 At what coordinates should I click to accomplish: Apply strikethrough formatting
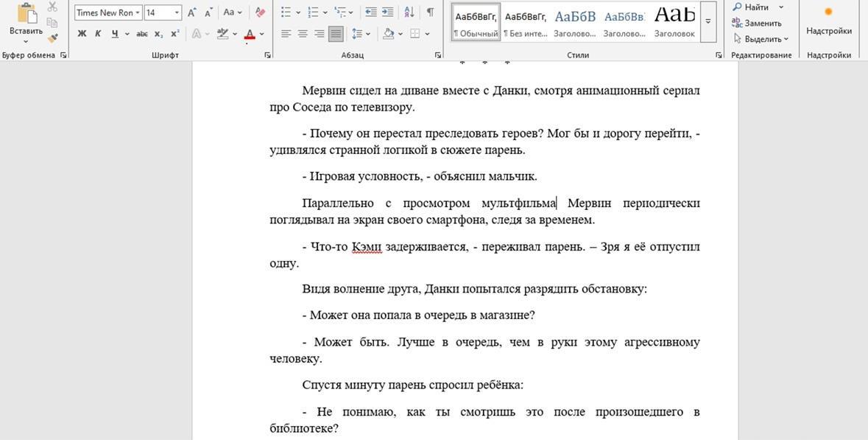point(142,34)
